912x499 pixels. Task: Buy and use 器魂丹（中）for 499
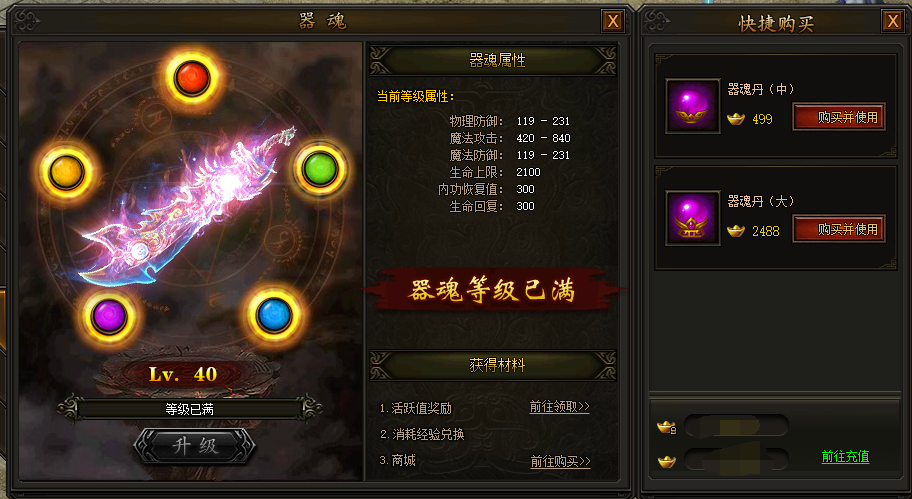click(839, 117)
